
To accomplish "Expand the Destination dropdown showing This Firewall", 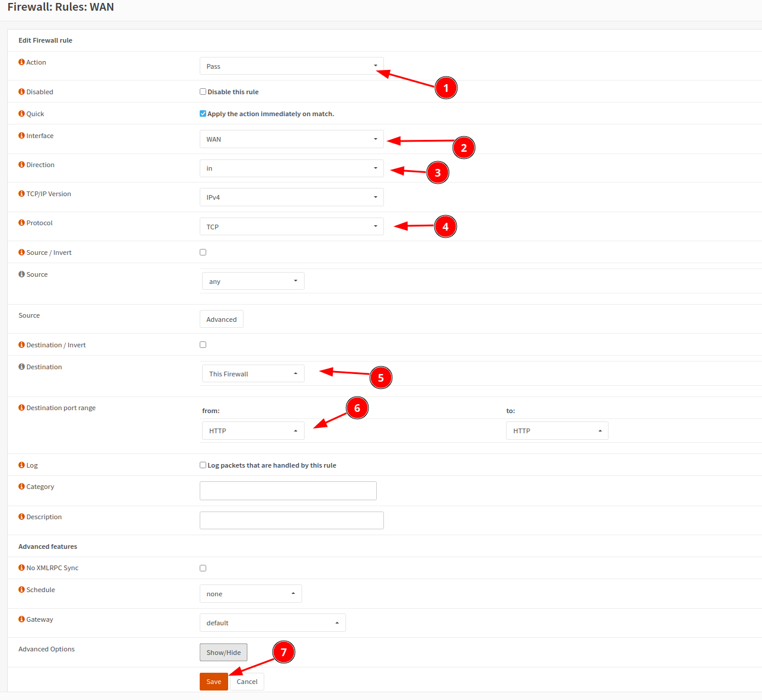I will [253, 374].
